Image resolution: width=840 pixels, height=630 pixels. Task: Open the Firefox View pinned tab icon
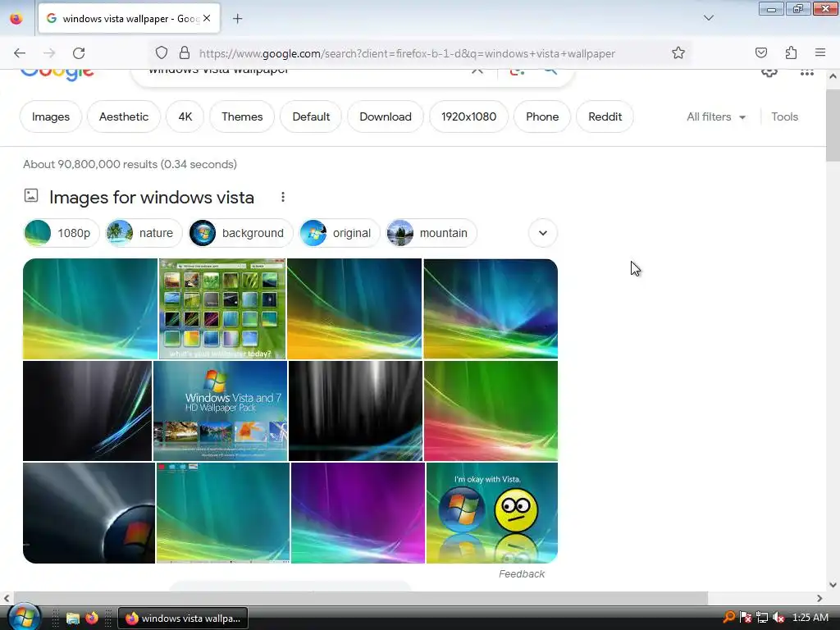coord(16,19)
